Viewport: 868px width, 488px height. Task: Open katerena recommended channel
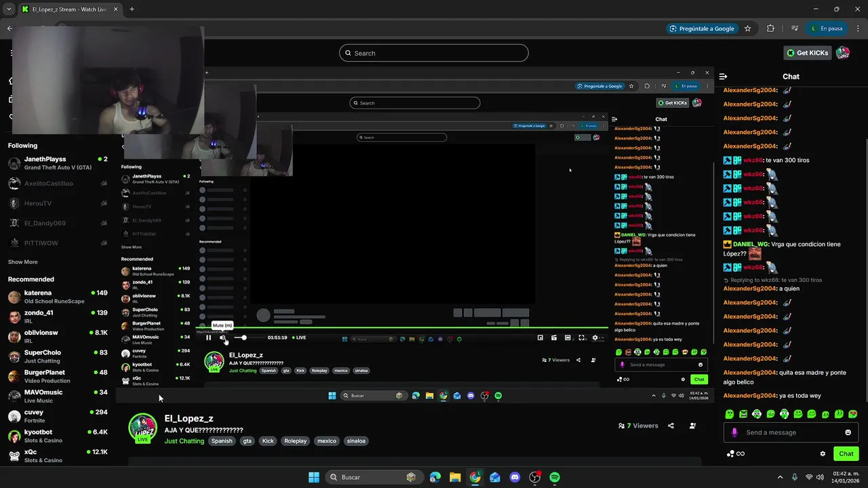click(x=58, y=297)
